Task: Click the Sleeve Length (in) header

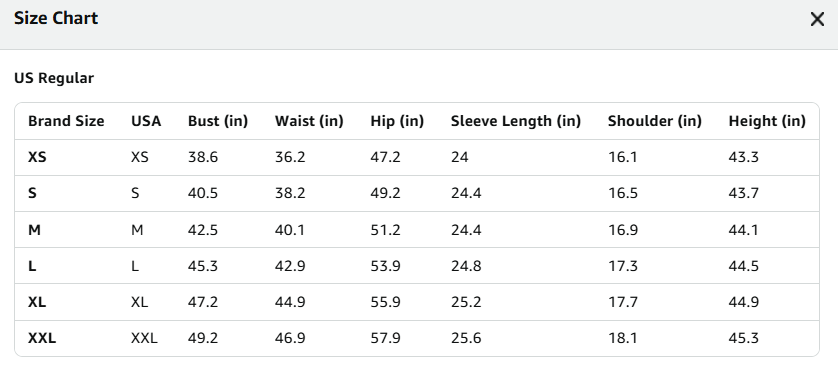Action: tap(516, 121)
